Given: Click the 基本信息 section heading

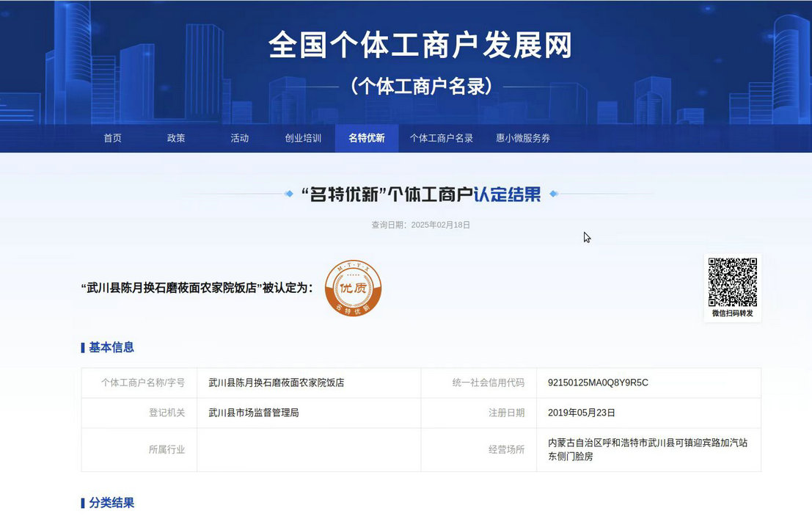Looking at the screenshot, I should (x=111, y=347).
